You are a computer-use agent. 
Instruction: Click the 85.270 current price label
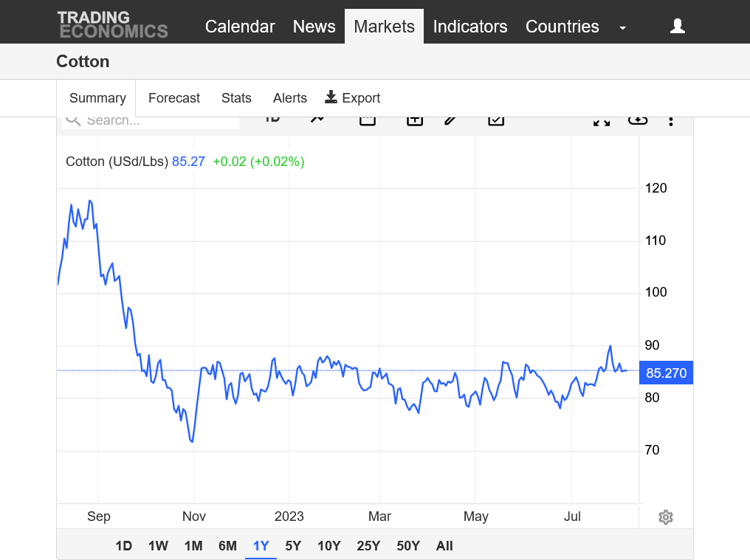[666, 373]
